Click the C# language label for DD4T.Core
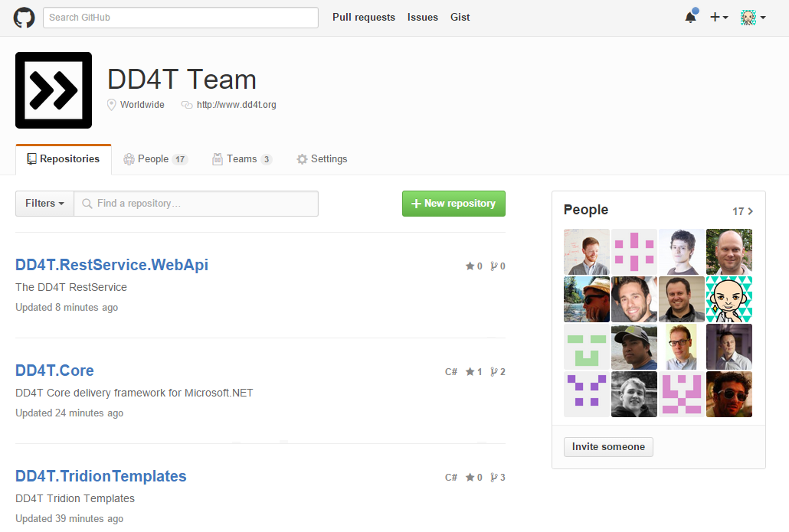The width and height of the screenshot is (789, 532). tap(451, 371)
